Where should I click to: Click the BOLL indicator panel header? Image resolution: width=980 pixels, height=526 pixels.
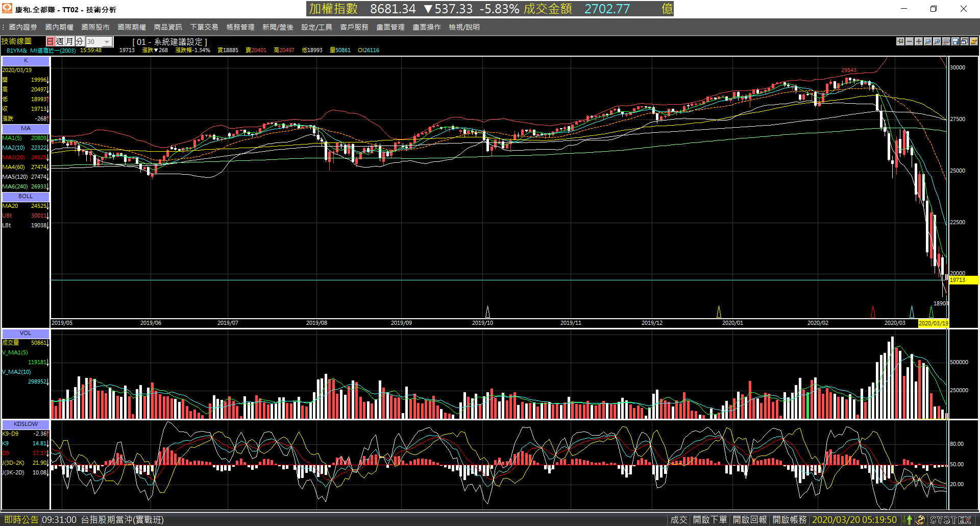click(26, 197)
